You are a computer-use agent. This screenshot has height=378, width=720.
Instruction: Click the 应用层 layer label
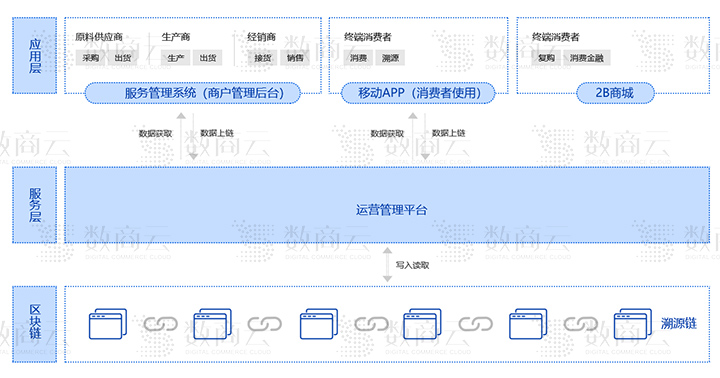pos(35,56)
